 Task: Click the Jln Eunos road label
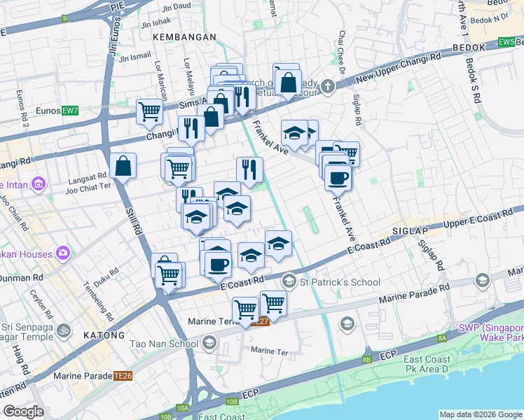pos(114,36)
